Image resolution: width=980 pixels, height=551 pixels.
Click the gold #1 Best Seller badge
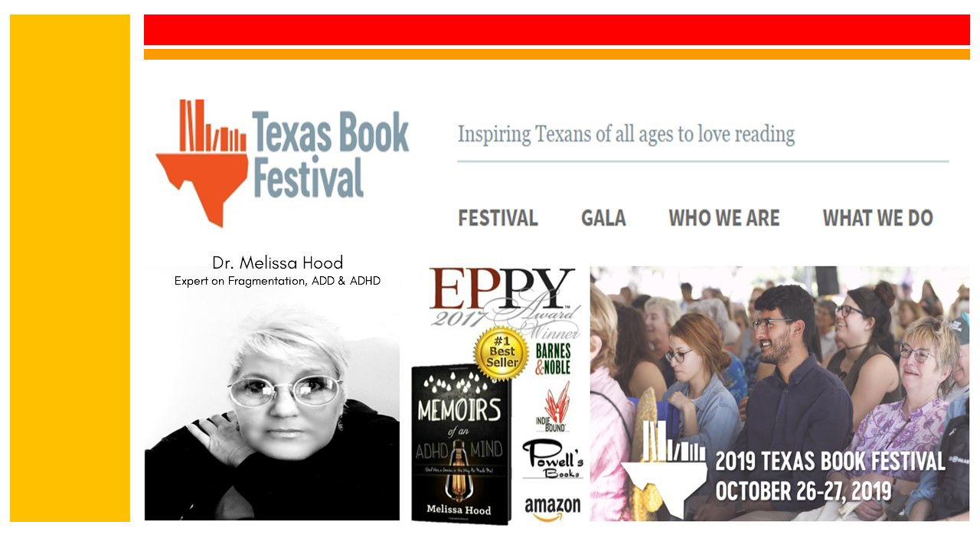tap(501, 354)
